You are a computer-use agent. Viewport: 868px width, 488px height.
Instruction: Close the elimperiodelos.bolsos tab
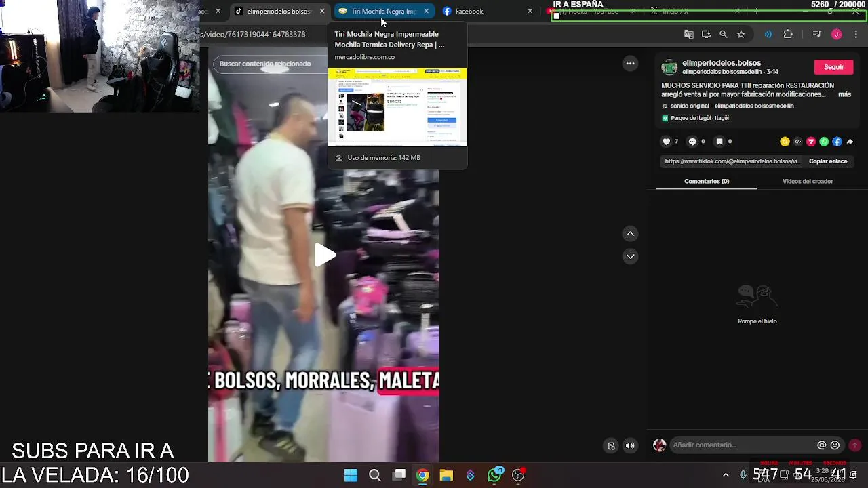tap(322, 11)
